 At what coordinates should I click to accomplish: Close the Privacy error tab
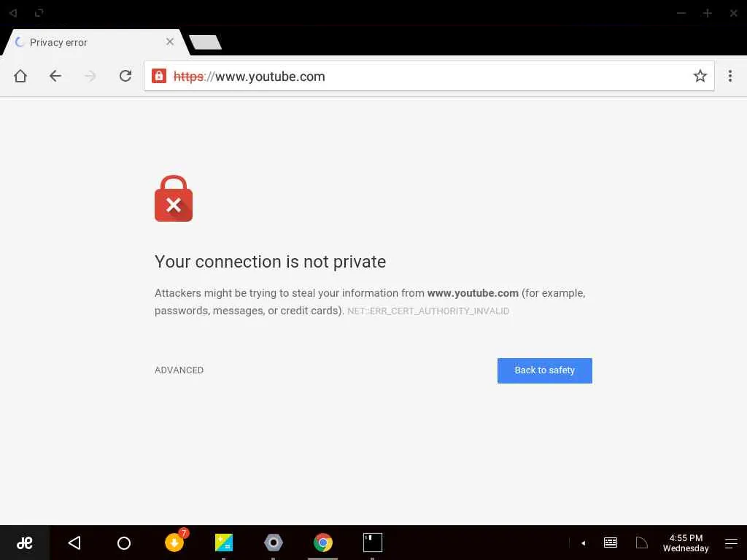(170, 42)
